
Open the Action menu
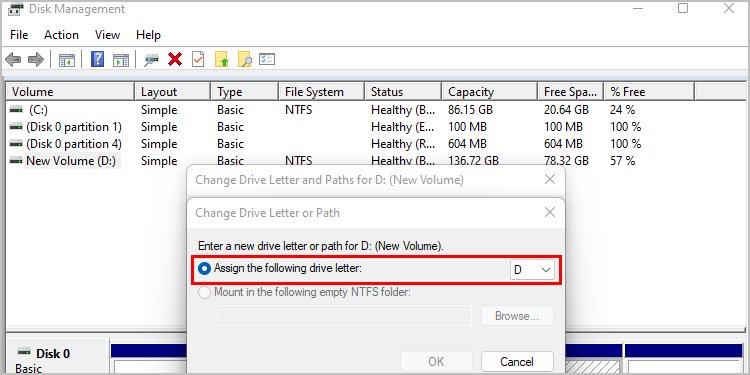tap(61, 35)
